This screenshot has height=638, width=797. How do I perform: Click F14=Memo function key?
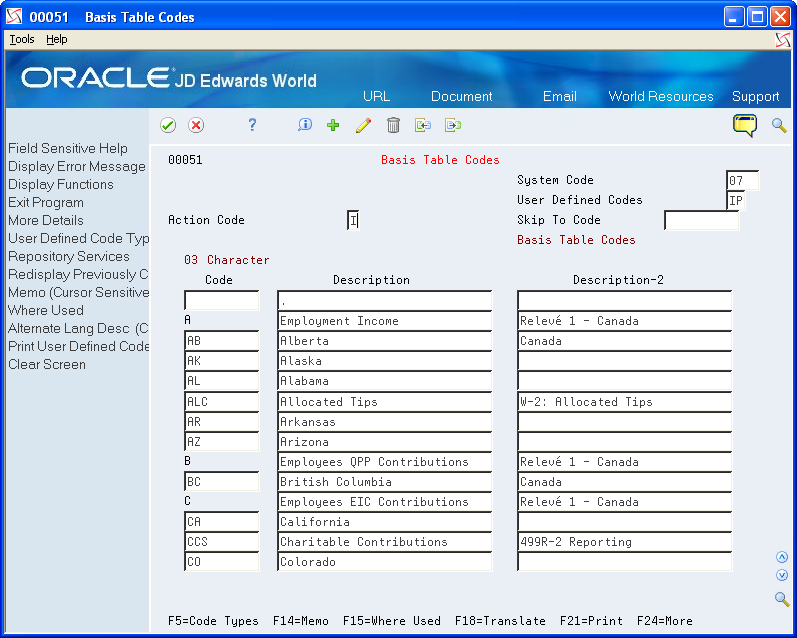[300, 621]
